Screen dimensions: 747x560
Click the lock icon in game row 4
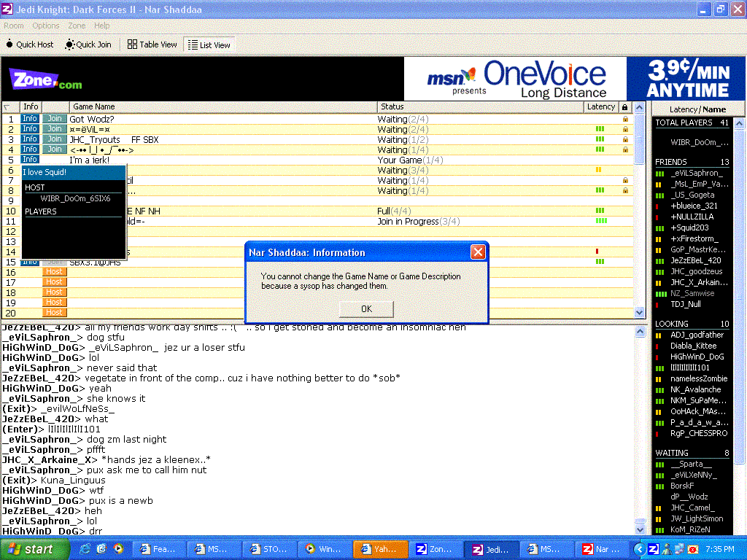point(625,149)
